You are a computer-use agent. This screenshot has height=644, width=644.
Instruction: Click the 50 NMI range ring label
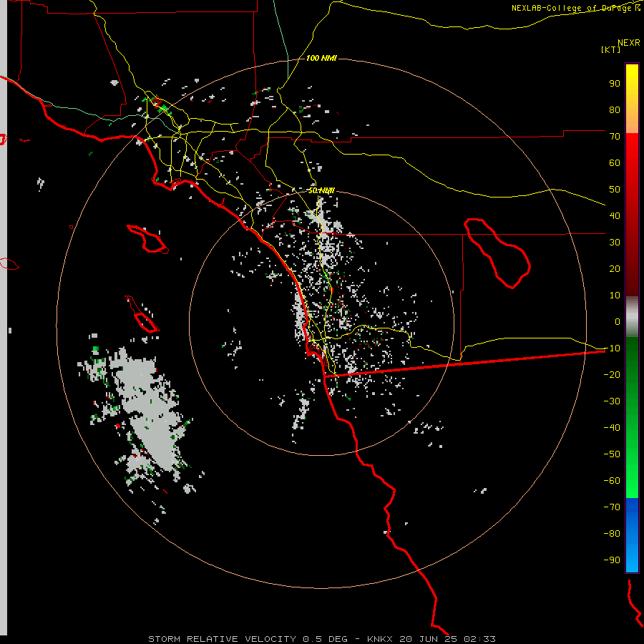(321, 190)
